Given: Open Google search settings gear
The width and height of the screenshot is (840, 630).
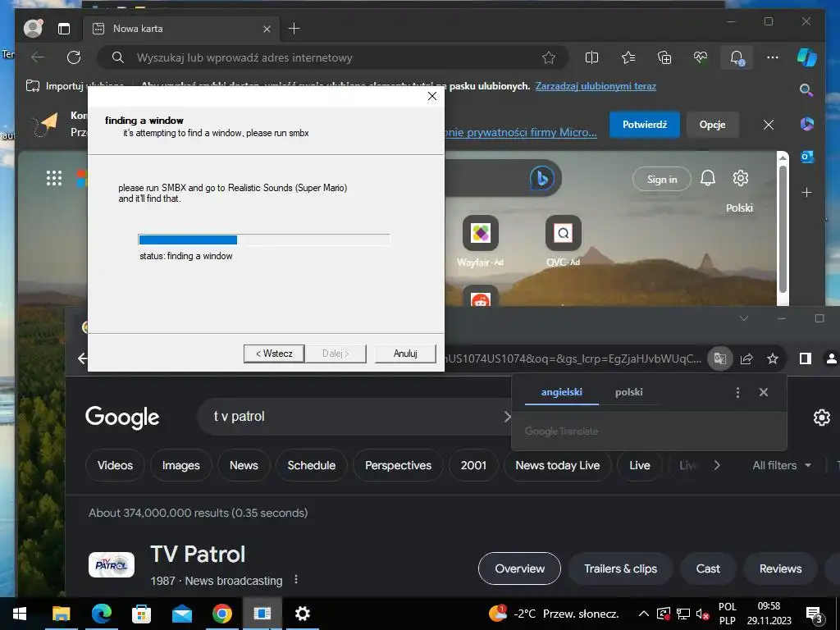Looking at the screenshot, I should tap(822, 418).
